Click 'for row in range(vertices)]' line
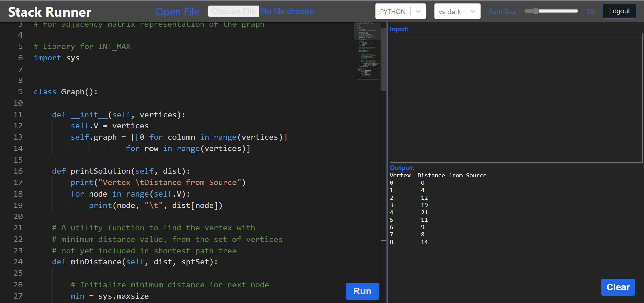This screenshot has width=644, height=303. point(188,148)
